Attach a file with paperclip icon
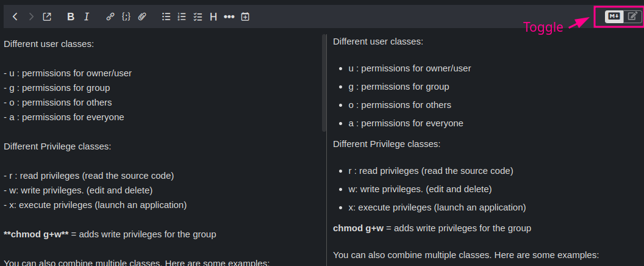The image size is (644, 266). 142,17
